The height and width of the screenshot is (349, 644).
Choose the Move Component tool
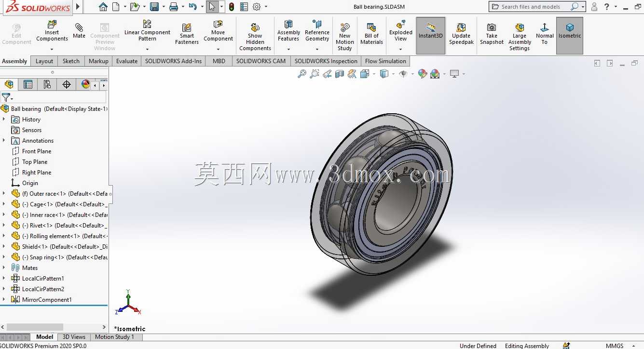tap(218, 31)
